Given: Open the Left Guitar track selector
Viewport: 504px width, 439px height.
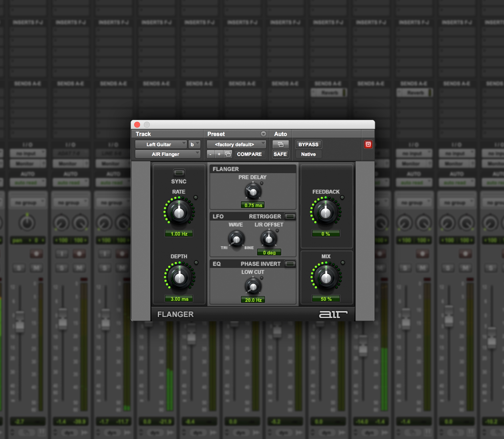Looking at the screenshot, I should 161,144.
